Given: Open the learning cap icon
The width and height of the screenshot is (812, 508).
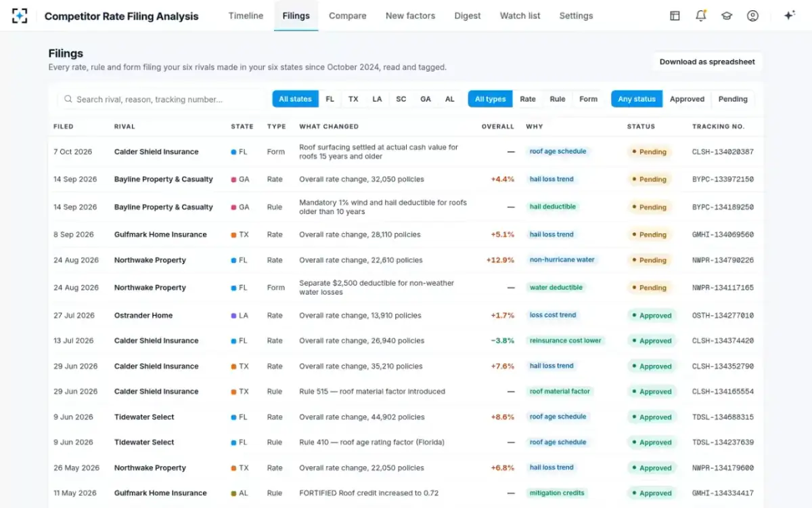Looking at the screenshot, I should coord(727,16).
